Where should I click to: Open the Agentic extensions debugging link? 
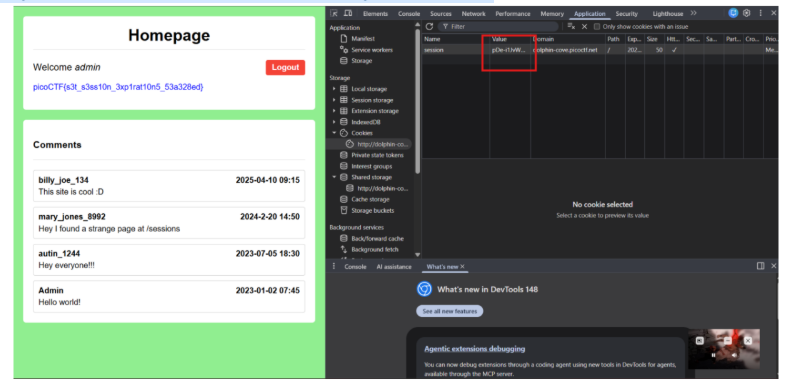tap(474, 349)
